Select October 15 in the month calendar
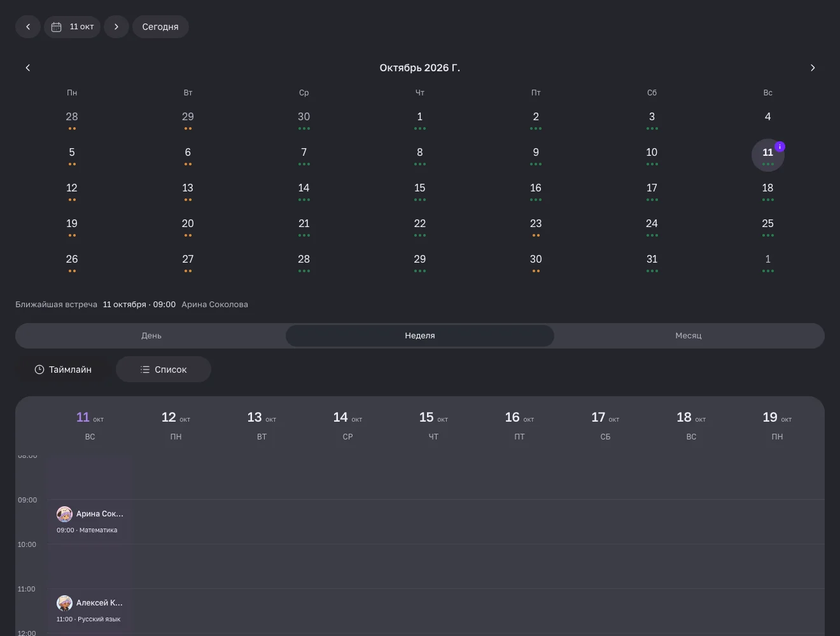This screenshot has width=840, height=636. 420,191
